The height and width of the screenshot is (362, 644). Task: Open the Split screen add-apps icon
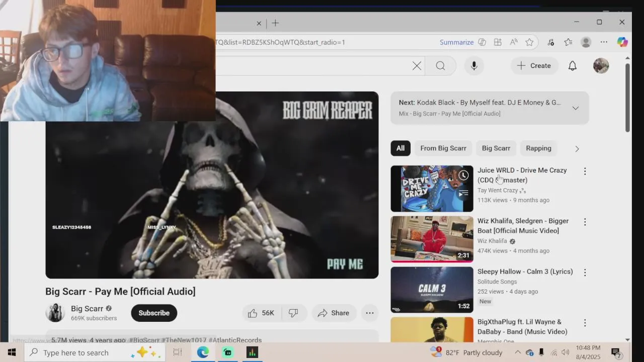coord(498,42)
